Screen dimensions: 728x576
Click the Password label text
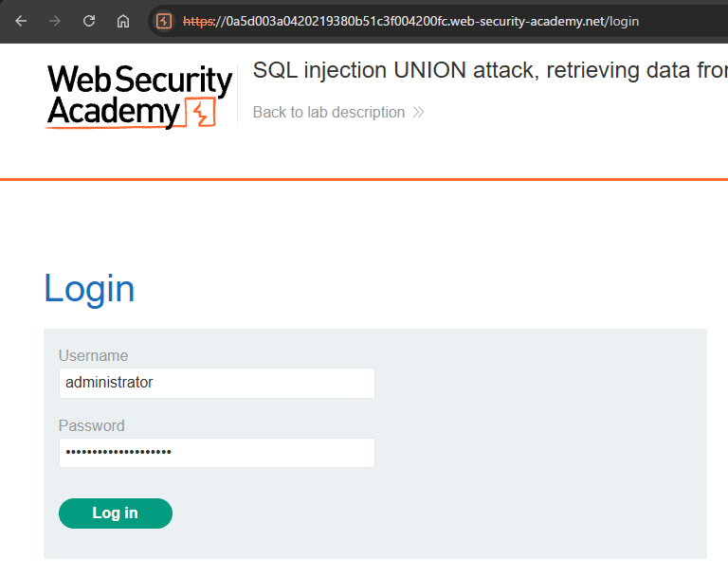tap(91, 426)
